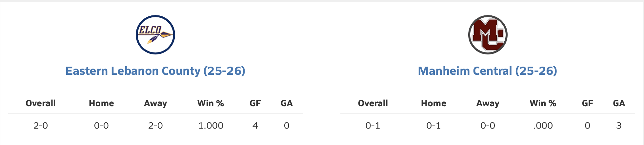Select Away header in Manheim Central table
Image resolution: width=644 pixels, height=145 pixels.
[x=488, y=104]
